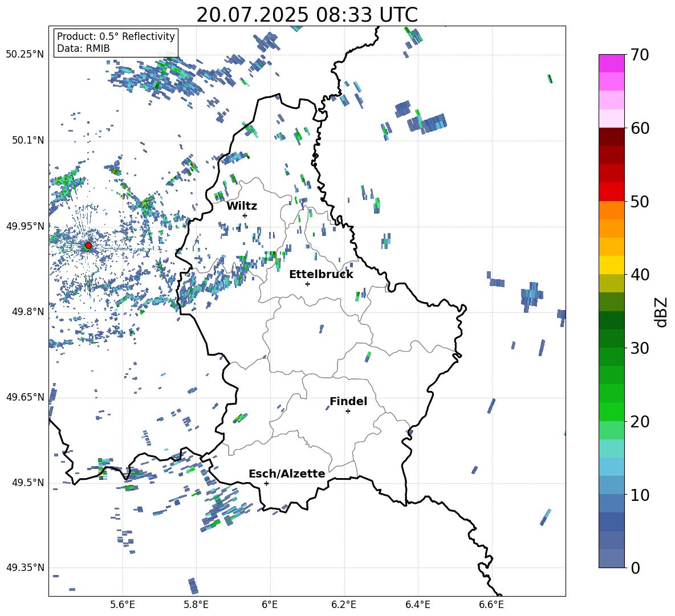This screenshot has height=616, width=675.
Task: Click the Ettelbruck station cross marker
Action: coord(307,284)
